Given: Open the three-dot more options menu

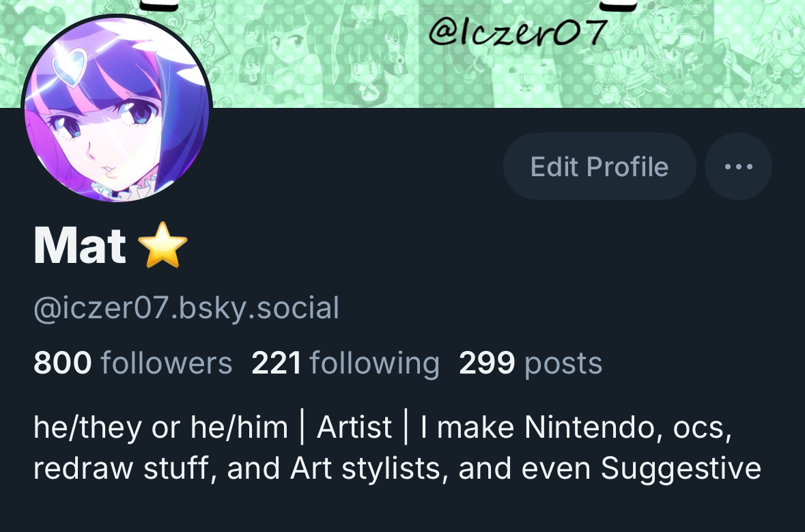Looking at the screenshot, I should coord(738,167).
